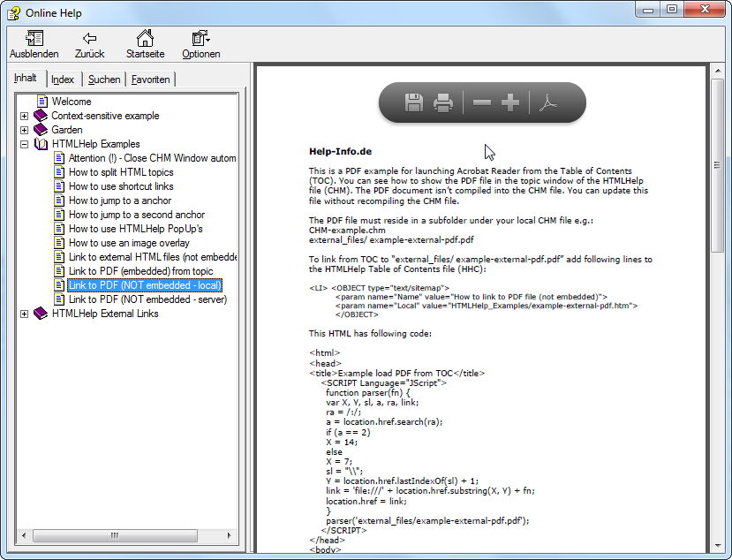Click the PDF pane's vertical scrollbar thumb
The width and height of the screenshot is (732, 560).
point(717,165)
